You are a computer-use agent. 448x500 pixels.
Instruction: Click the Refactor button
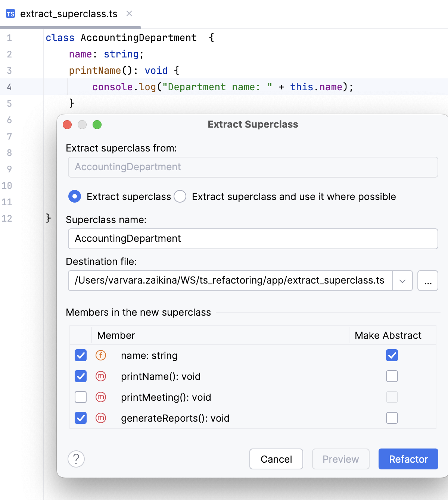408,459
